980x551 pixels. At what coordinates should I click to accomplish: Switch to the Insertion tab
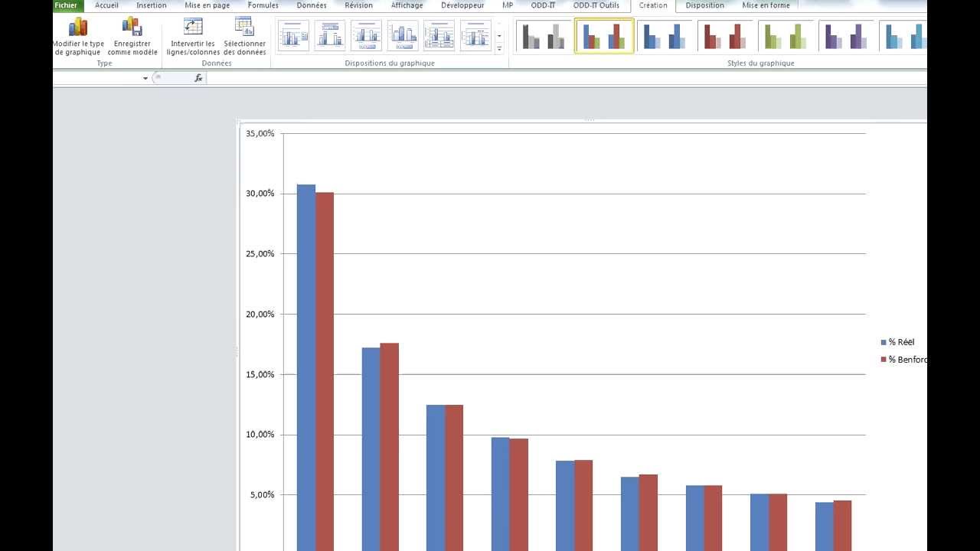point(152,5)
